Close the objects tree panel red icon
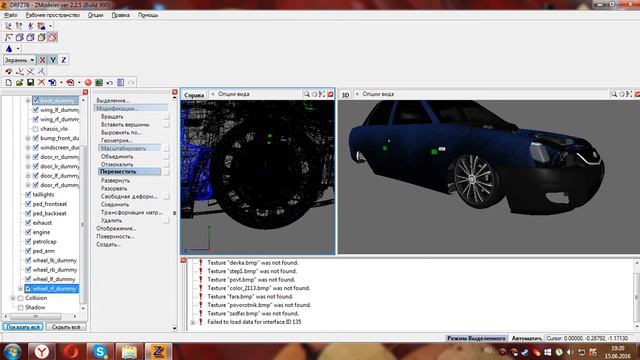The width and height of the screenshot is (640, 360). coord(85,92)
